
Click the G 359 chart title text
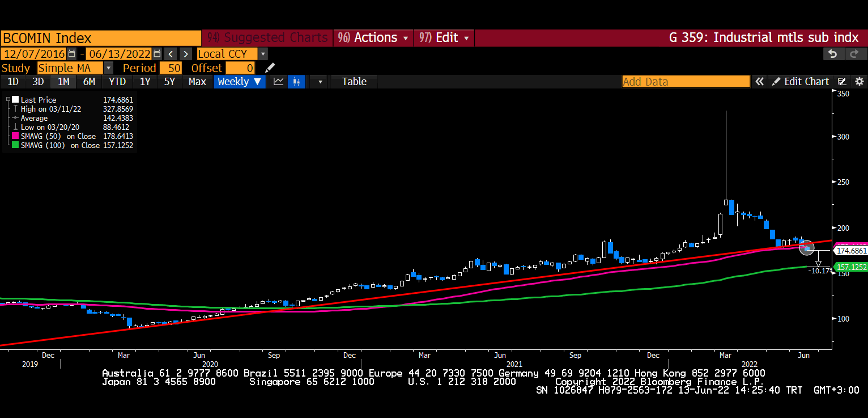tap(764, 37)
